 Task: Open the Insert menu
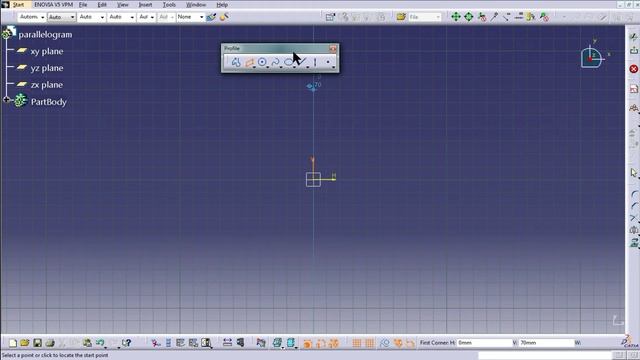point(145,5)
